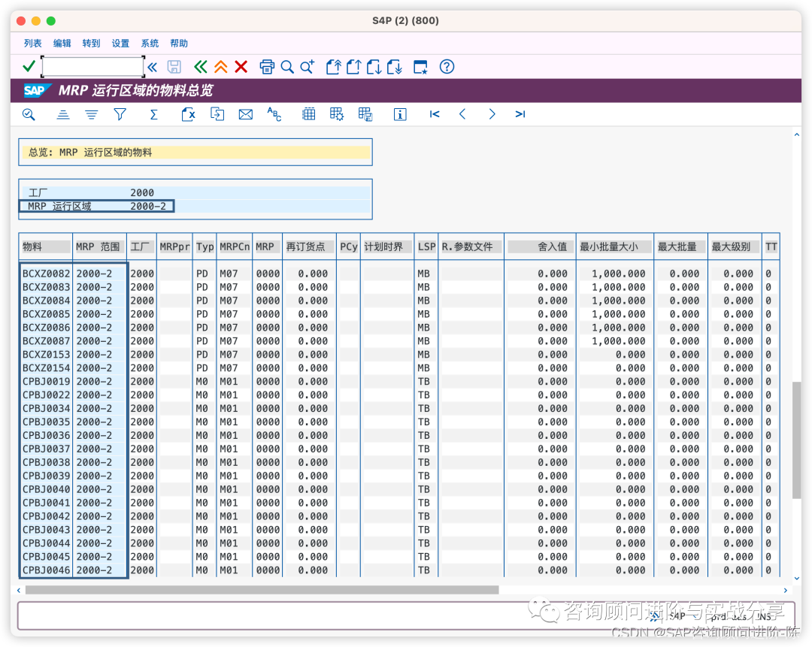The width and height of the screenshot is (812, 647).
Task: Open the 系统 menu
Action: (150, 44)
